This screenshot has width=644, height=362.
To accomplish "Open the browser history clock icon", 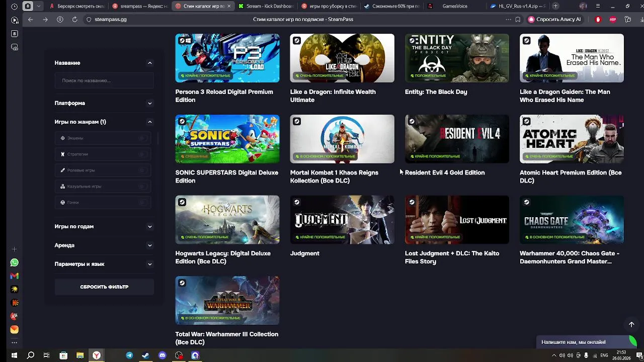I will coord(14,6).
